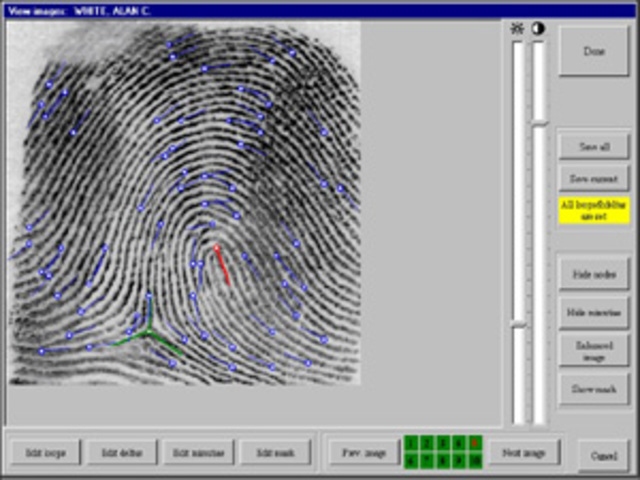This screenshot has height=480, width=640.
Task: Toggle the Hide minutiae button
Action: pos(594,313)
